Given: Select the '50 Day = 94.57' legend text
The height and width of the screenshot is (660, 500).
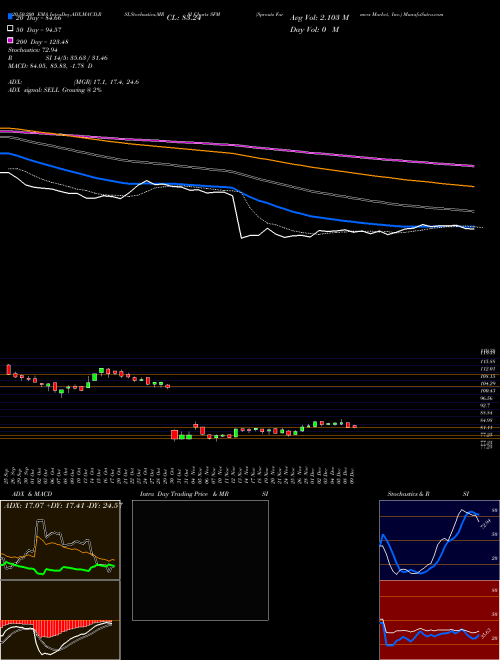Looking at the screenshot, I should click(39, 29).
